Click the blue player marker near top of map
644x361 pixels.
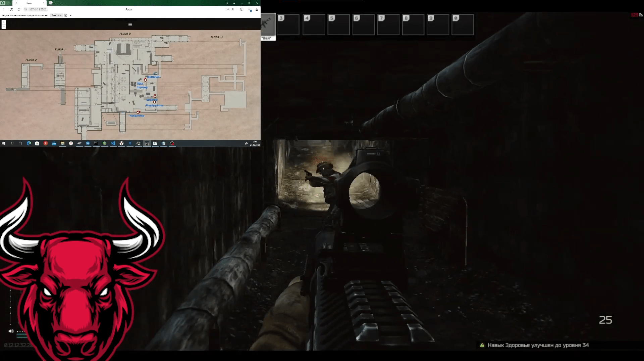pyautogui.click(x=155, y=74)
